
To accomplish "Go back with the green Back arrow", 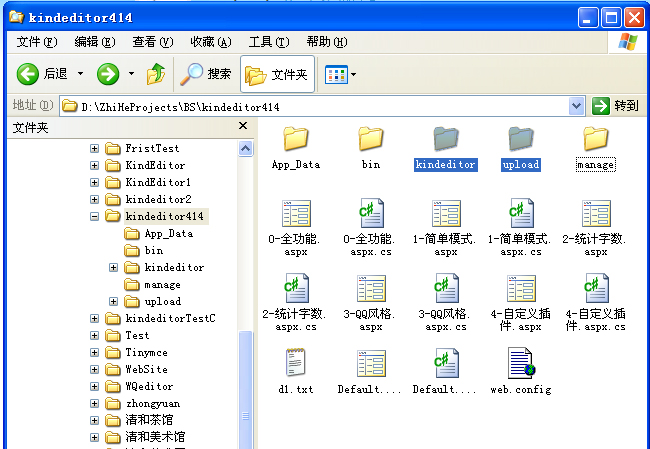I will (27, 74).
